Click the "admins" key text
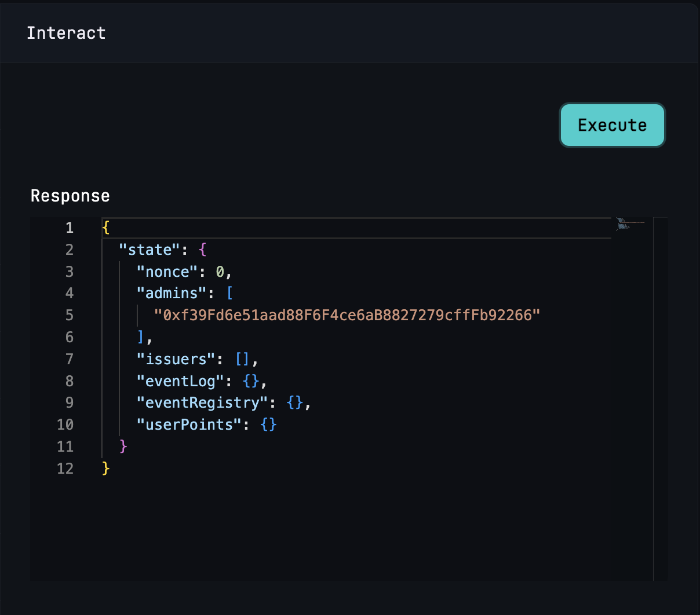Viewport: 700px width, 615px height. (x=172, y=293)
